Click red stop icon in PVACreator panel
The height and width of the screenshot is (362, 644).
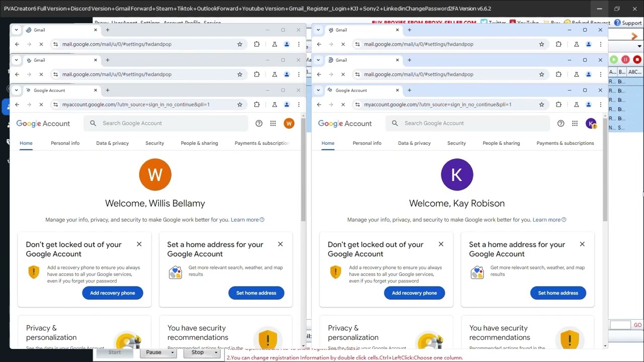637,60
